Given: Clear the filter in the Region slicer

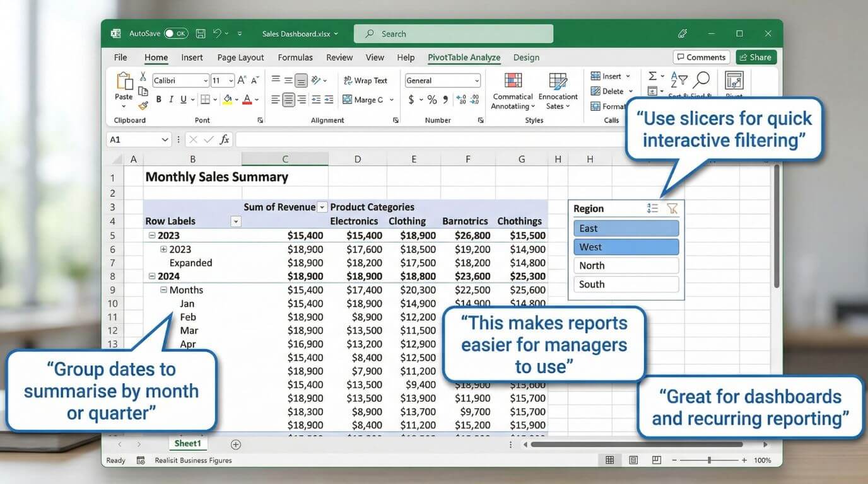Looking at the screenshot, I should [x=672, y=208].
